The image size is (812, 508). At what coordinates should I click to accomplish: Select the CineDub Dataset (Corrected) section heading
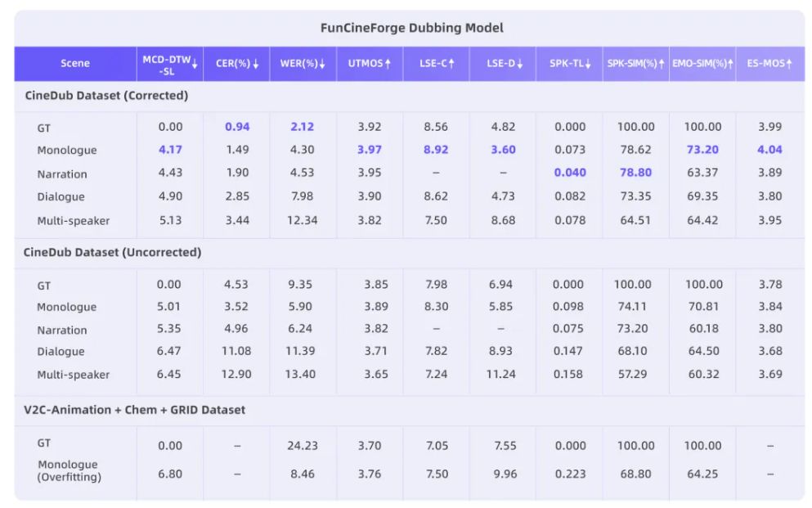point(106,96)
